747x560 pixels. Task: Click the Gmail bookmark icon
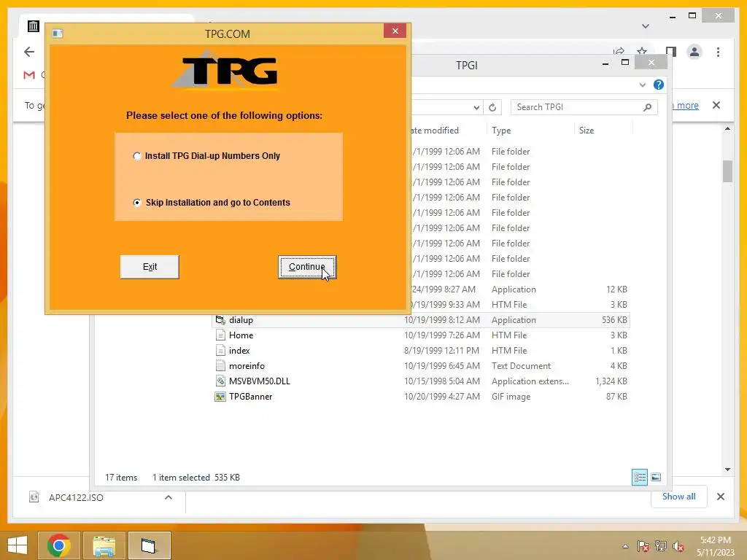29,75
